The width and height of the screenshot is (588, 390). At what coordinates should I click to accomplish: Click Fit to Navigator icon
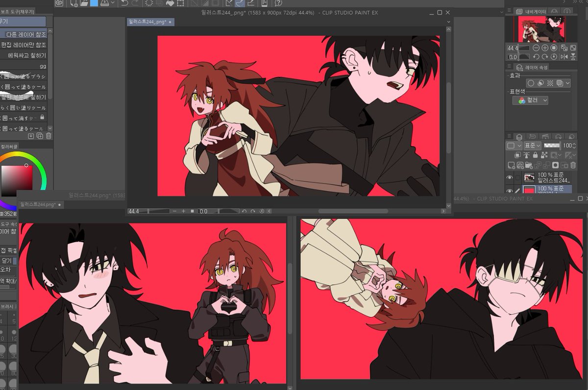564,48
